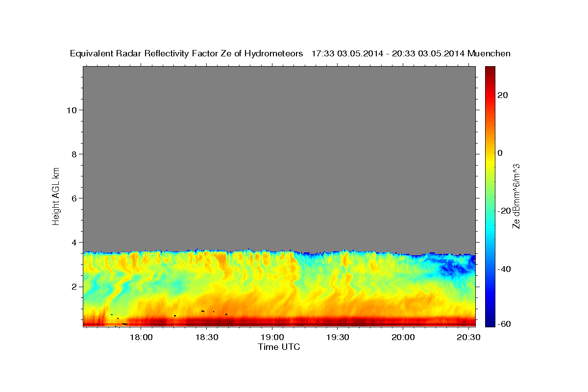The height and width of the screenshot is (392, 588).
Task: Click the '20:00' time tick label
Action: pyautogui.click(x=403, y=338)
